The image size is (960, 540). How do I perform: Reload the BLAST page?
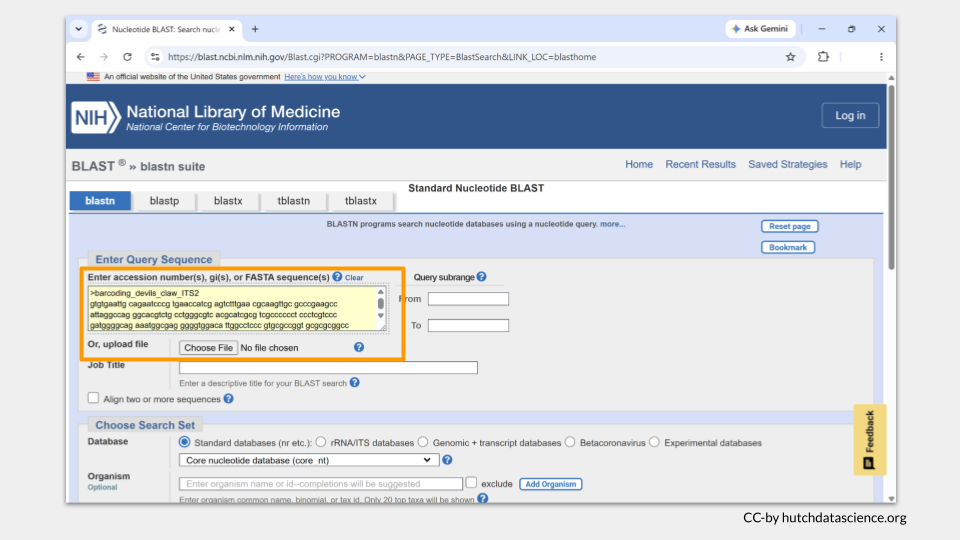[127, 57]
